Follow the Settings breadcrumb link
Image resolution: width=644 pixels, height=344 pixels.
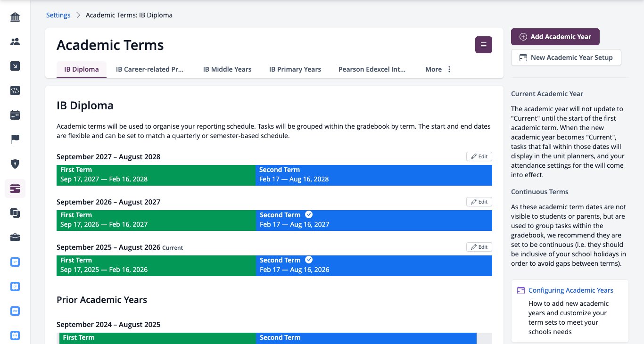point(58,15)
